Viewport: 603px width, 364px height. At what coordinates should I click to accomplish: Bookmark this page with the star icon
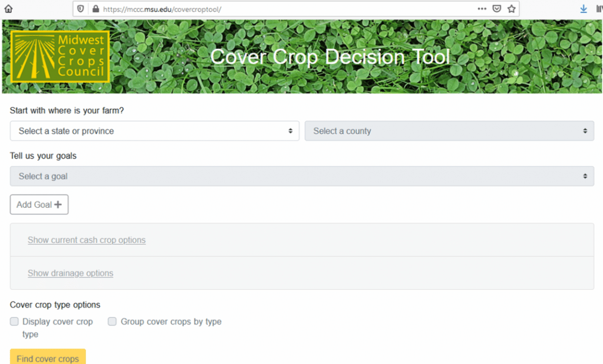pos(512,9)
